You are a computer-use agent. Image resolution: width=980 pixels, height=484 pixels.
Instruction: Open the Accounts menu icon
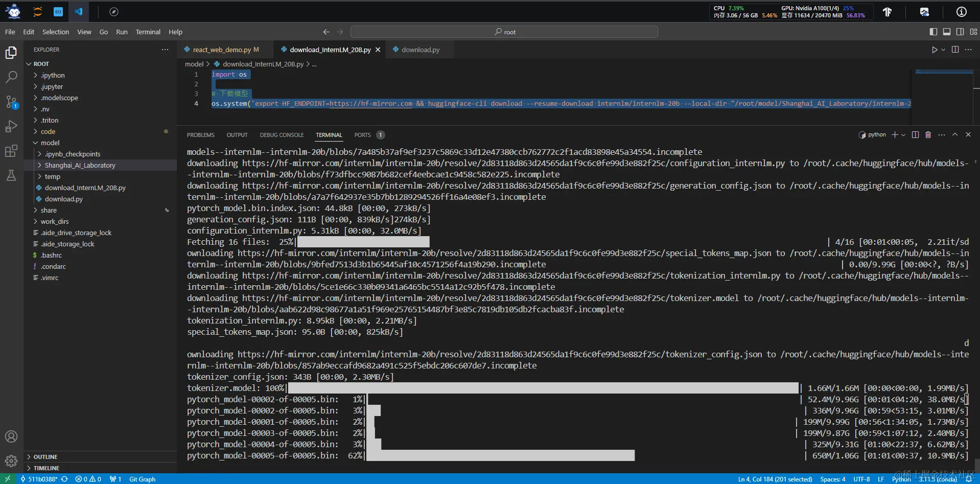pyautogui.click(x=11, y=436)
